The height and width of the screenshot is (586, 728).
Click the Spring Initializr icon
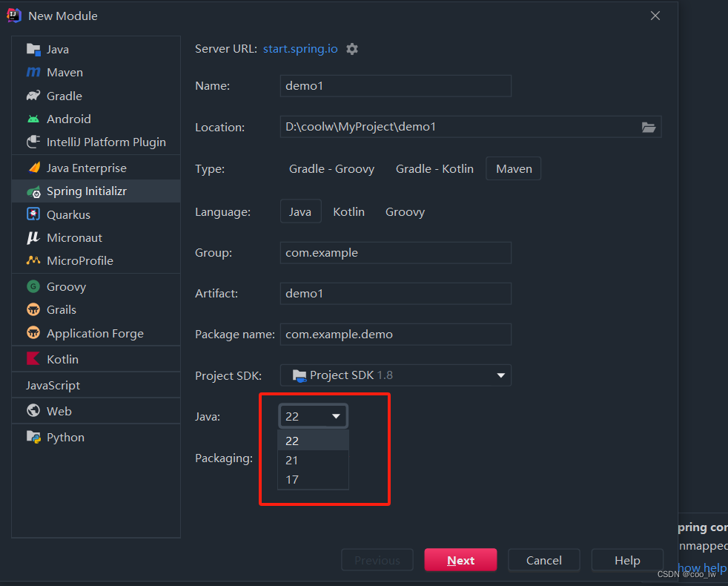coord(34,191)
